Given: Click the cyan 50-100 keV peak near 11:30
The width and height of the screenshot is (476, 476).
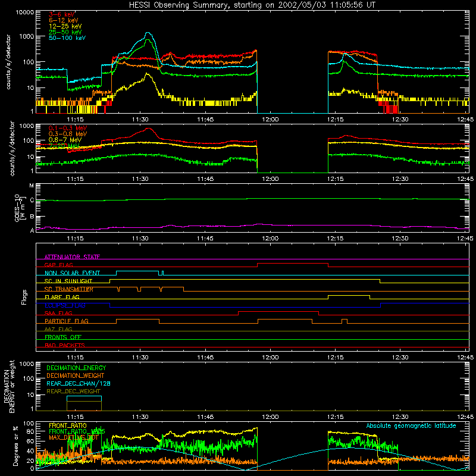Looking at the screenshot, I should [x=148, y=33].
